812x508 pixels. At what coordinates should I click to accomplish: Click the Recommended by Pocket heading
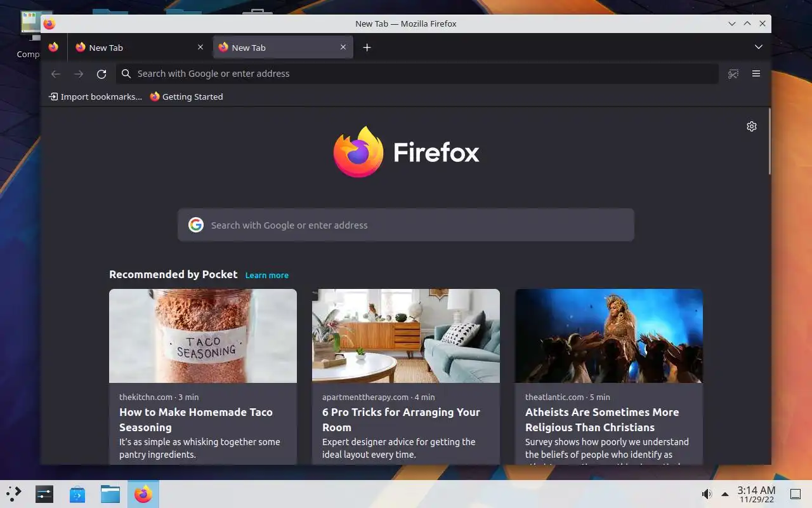(x=173, y=274)
